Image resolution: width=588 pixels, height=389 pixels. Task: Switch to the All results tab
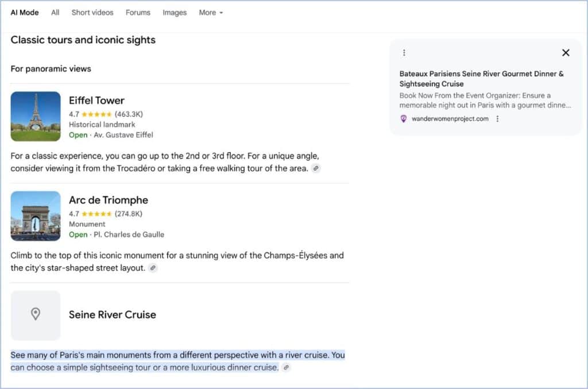(x=55, y=13)
